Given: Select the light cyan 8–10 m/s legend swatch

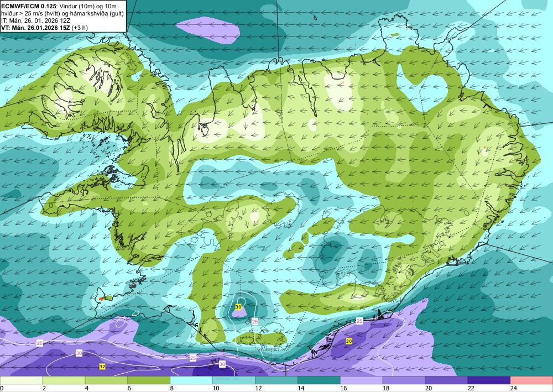Looking at the screenshot, I should coord(191,380).
